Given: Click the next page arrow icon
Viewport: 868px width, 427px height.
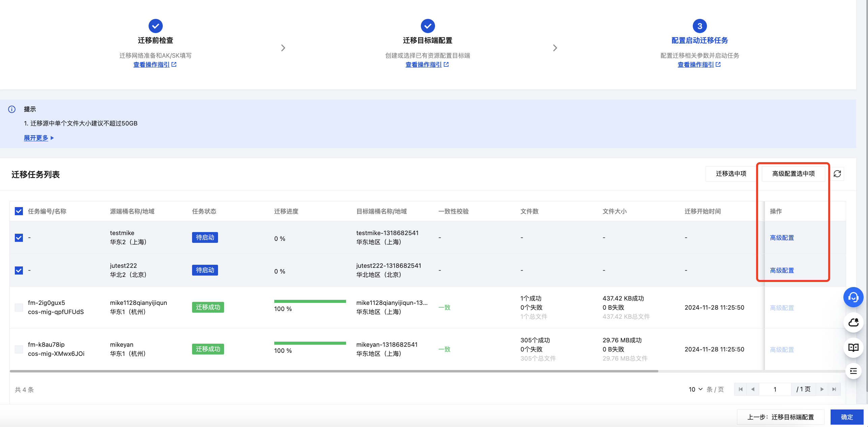Looking at the screenshot, I should point(822,389).
